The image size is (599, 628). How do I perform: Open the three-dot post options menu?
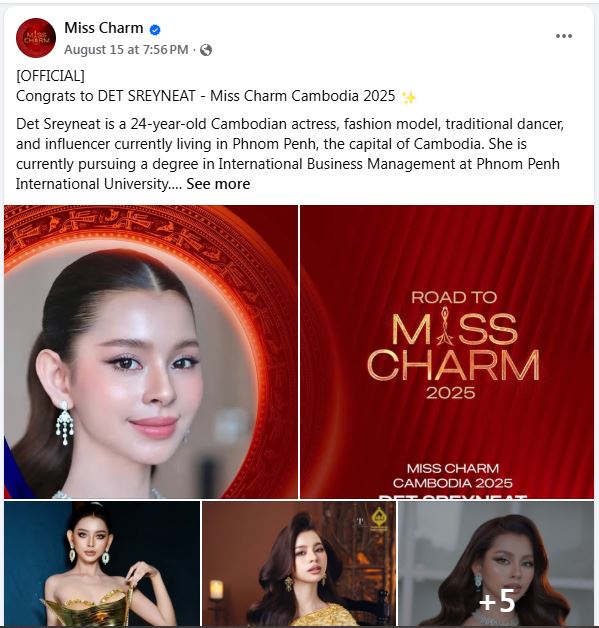(564, 36)
